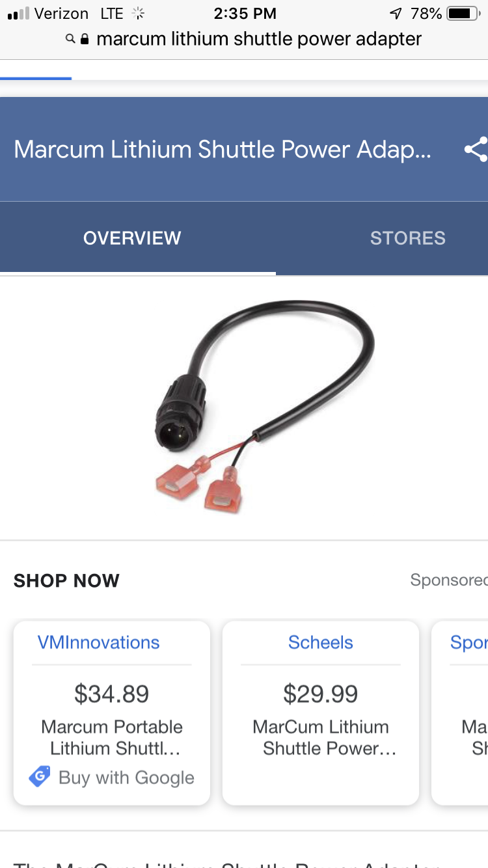Tap the search magnifier icon in address bar
This screenshot has height=868, width=488.
(70, 39)
